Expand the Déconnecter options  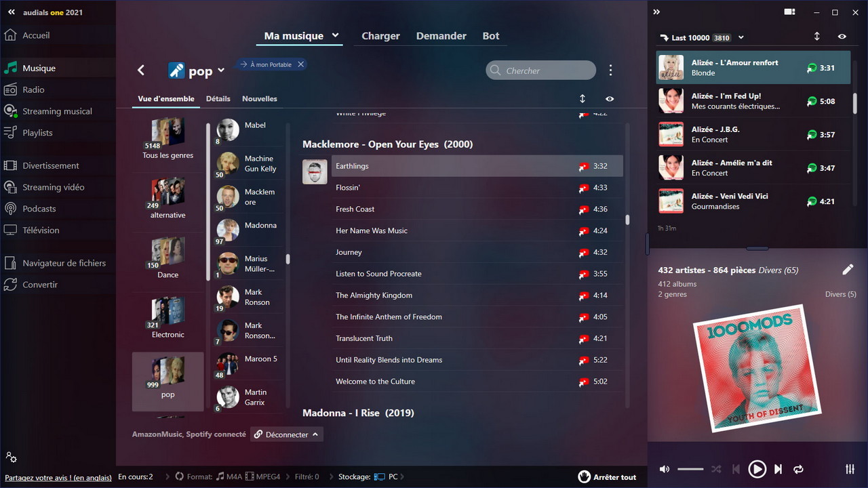coord(315,434)
